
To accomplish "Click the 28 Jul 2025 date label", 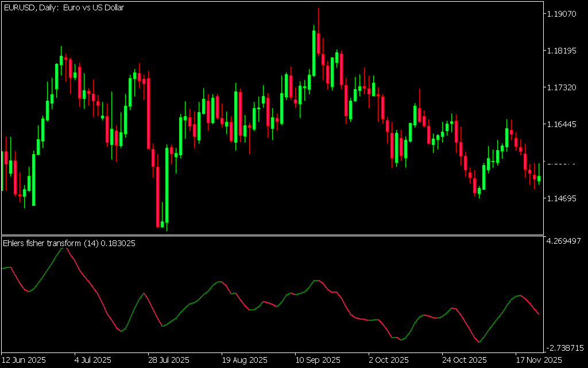I will click(168, 361).
